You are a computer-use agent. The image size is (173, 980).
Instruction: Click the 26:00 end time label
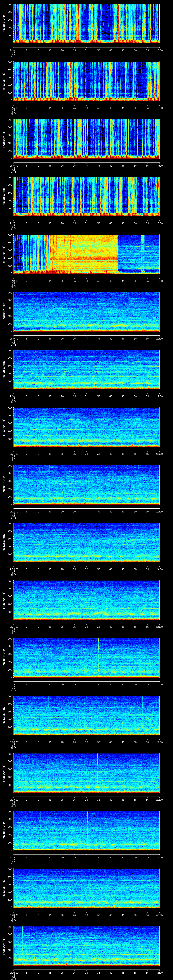click(x=160, y=684)
